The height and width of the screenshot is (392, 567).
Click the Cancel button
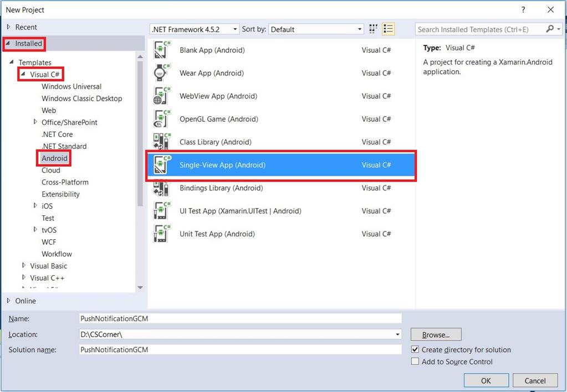[x=535, y=380]
